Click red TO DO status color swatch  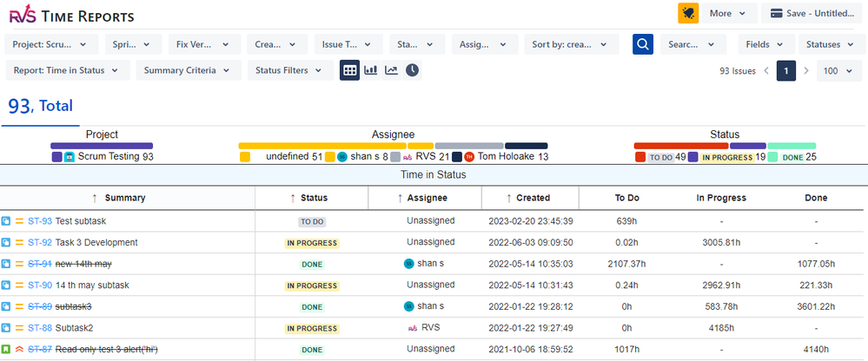[x=640, y=157]
